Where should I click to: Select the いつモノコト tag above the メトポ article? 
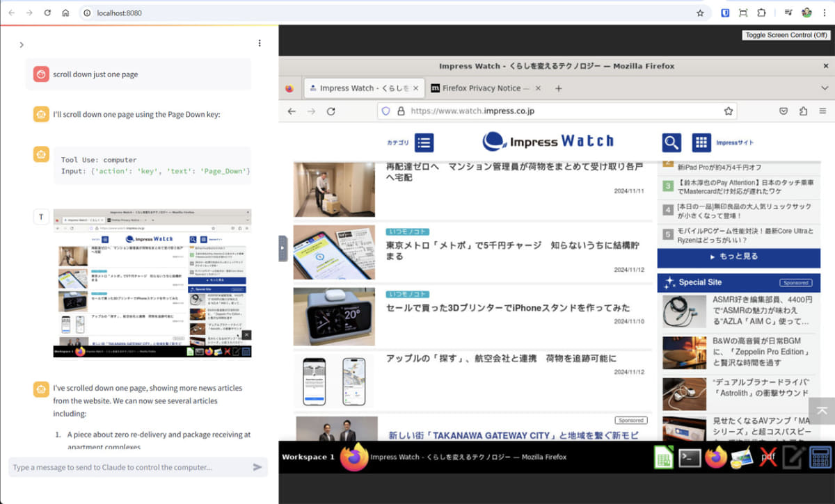click(407, 231)
